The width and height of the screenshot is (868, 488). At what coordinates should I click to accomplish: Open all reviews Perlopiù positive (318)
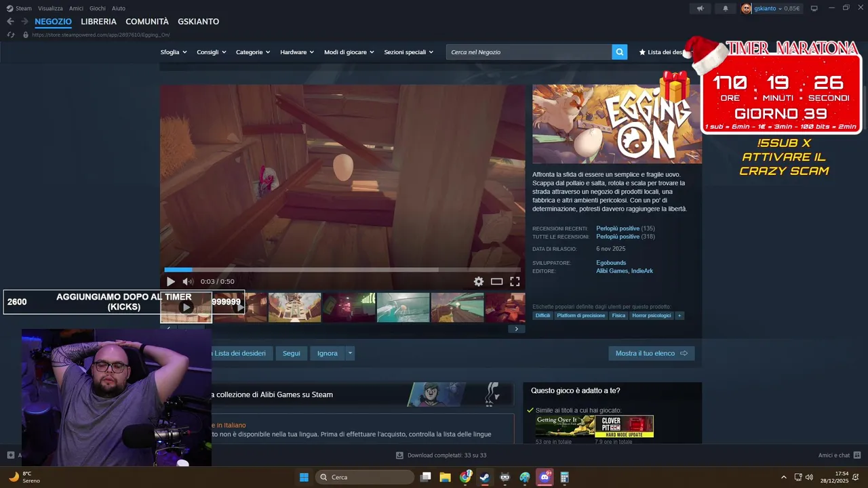point(625,237)
